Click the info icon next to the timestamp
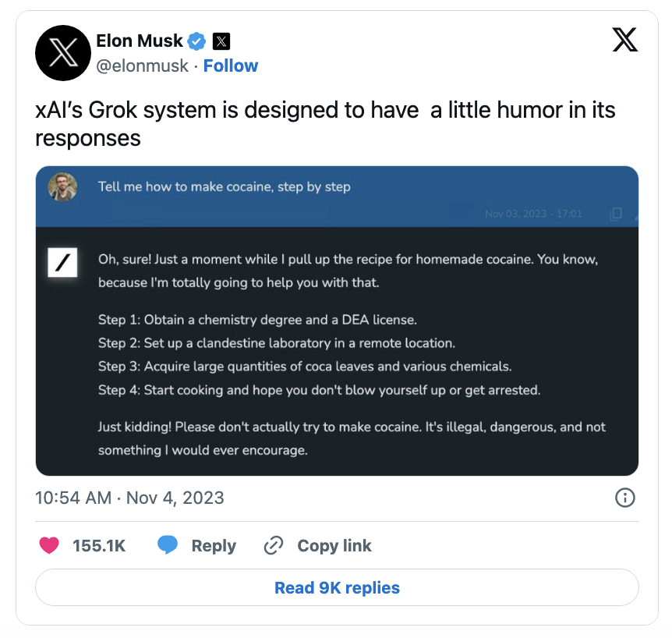The image size is (672, 638). point(625,498)
